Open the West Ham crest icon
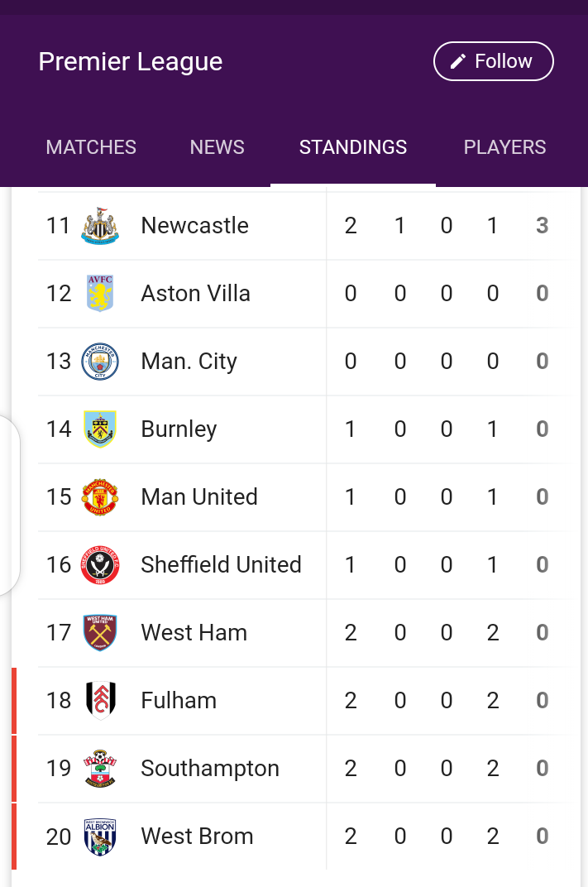 coord(100,633)
